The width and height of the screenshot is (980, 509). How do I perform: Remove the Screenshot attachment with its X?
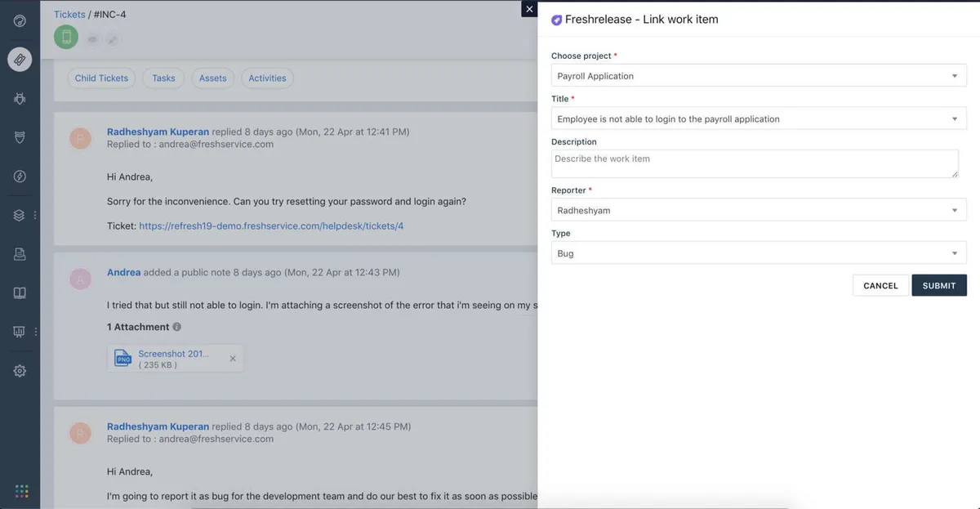point(233,359)
